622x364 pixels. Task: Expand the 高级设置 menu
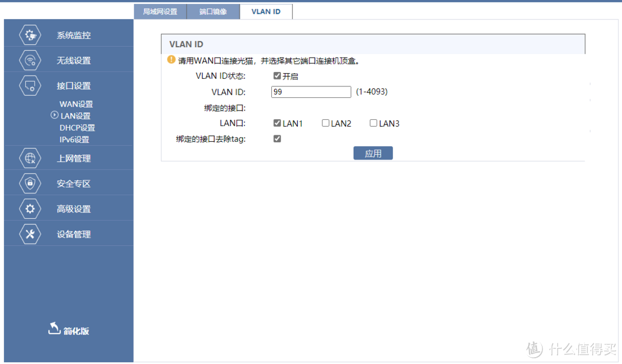[x=69, y=209]
